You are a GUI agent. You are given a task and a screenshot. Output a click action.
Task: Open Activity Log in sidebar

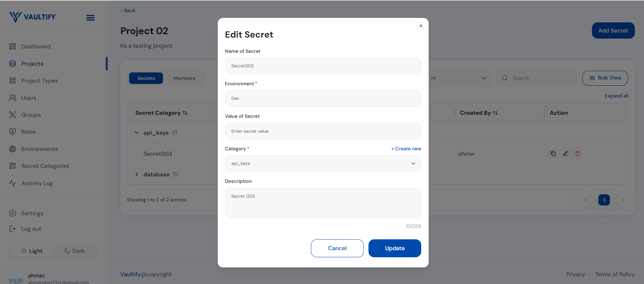point(37,183)
